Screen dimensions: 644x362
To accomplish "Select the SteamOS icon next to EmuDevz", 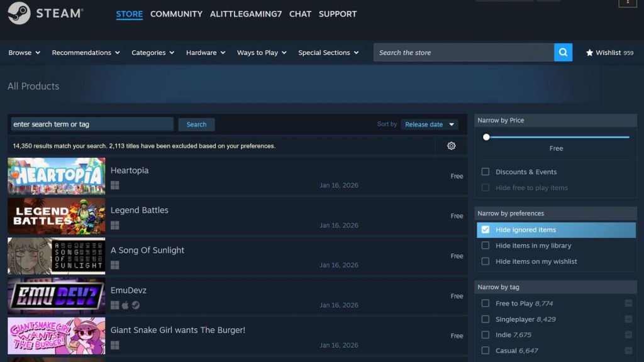I will [136, 305].
